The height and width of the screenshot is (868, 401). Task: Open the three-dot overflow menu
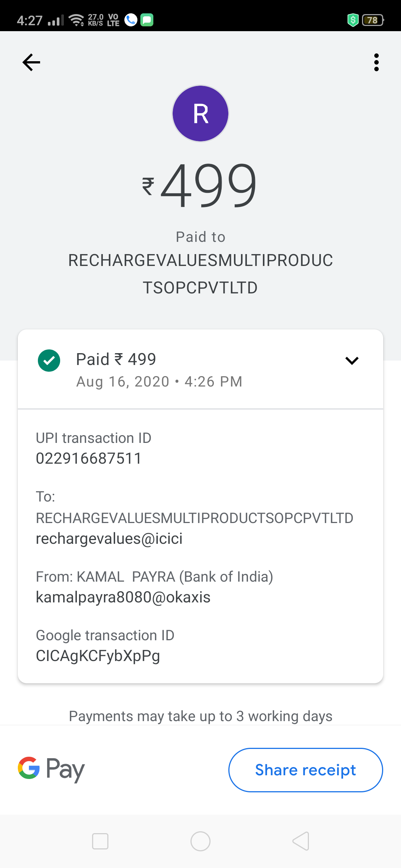[376, 62]
